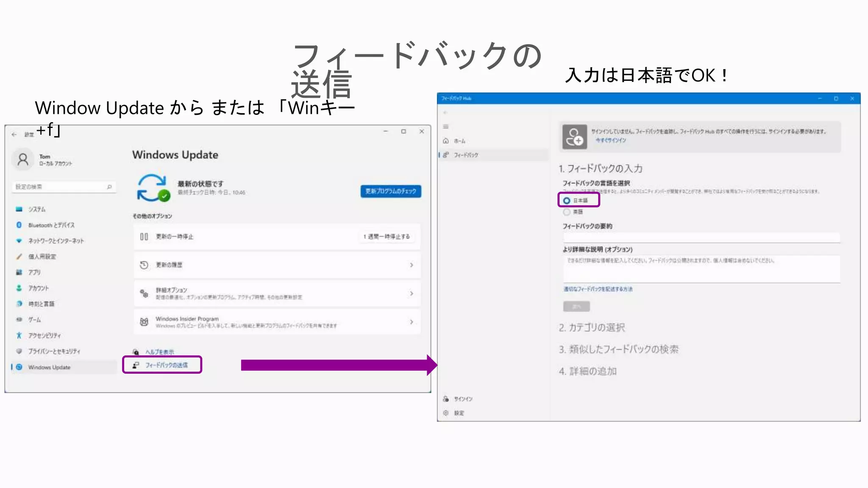Expand Windows Insider Program using its chevron

tap(412, 322)
